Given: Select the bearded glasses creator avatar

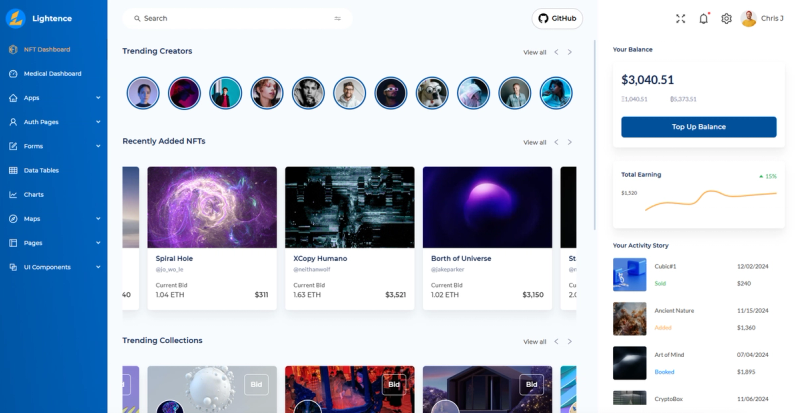Looking at the screenshot, I should [349, 93].
